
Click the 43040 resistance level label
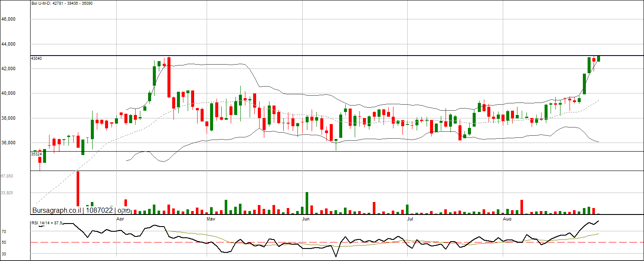(x=37, y=58)
